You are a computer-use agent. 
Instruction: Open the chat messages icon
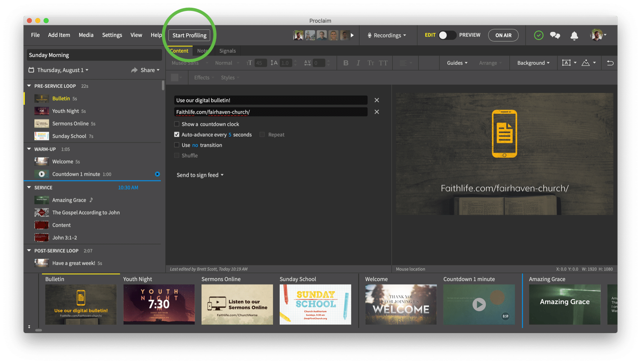(555, 35)
